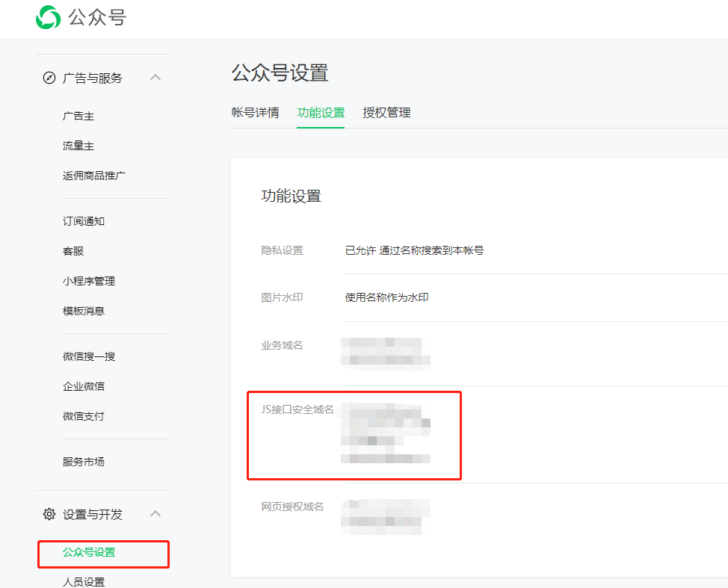Screen dimensions: 728x588
Task: Open 模板消息 in the sidebar
Action: pos(84,312)
